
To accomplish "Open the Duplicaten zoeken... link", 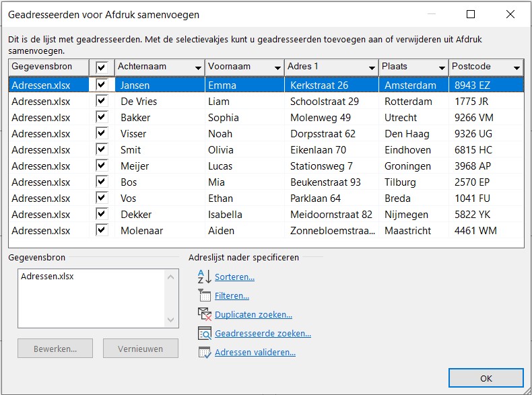I will pyautogui.click(x=253, y=315).
